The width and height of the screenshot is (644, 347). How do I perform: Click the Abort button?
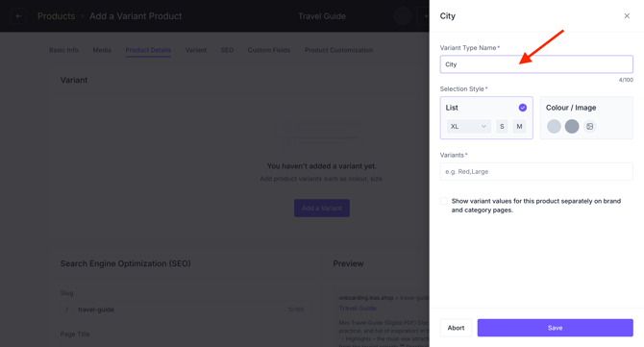[x=456, y=328]
